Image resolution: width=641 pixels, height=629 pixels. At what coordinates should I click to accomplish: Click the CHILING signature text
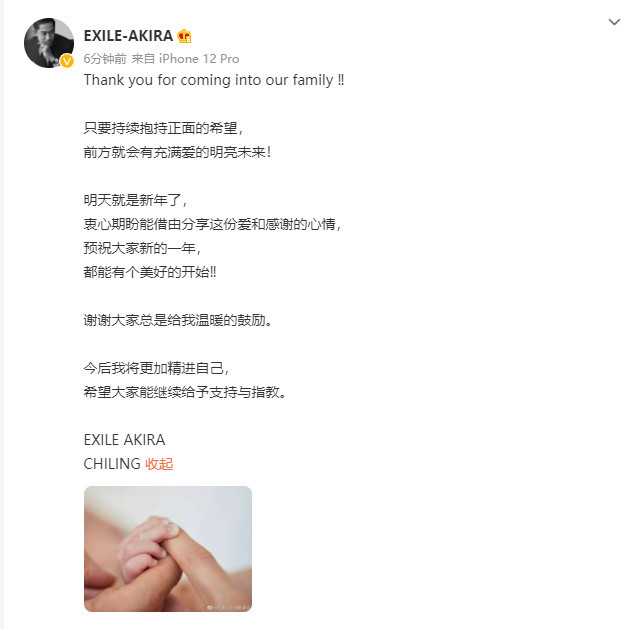point(112,464)
